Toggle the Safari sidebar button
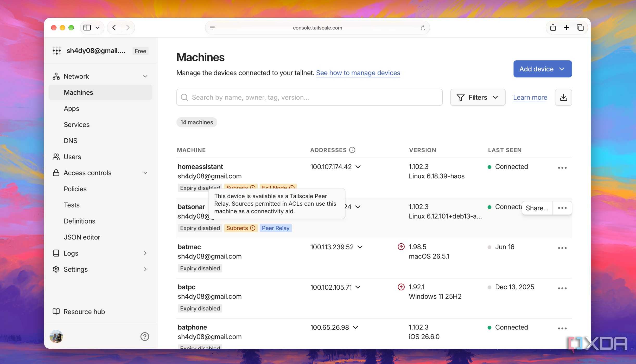Screen dimensions: 636x364 pos(87,28)
